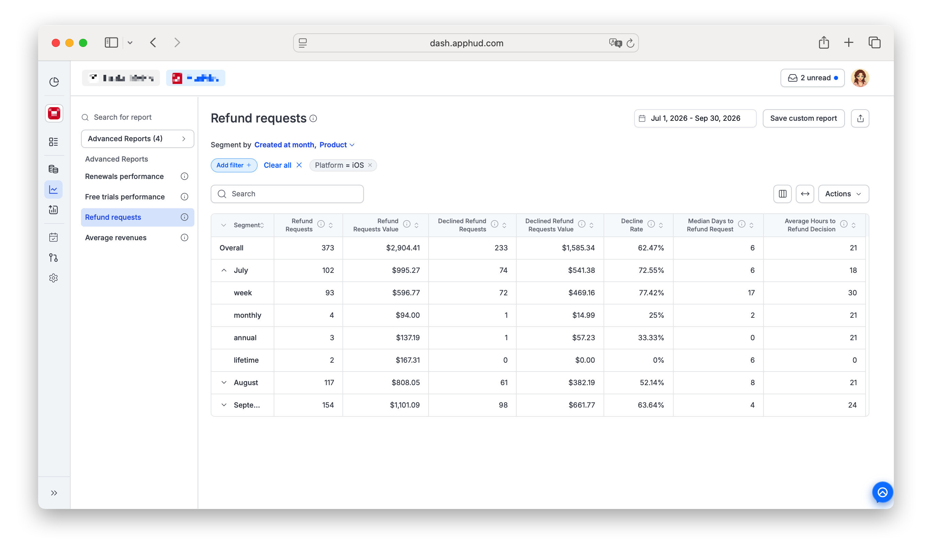Open the settings gear icon in sidebar
The image size is (932, 560).
[x=53, y=278]
